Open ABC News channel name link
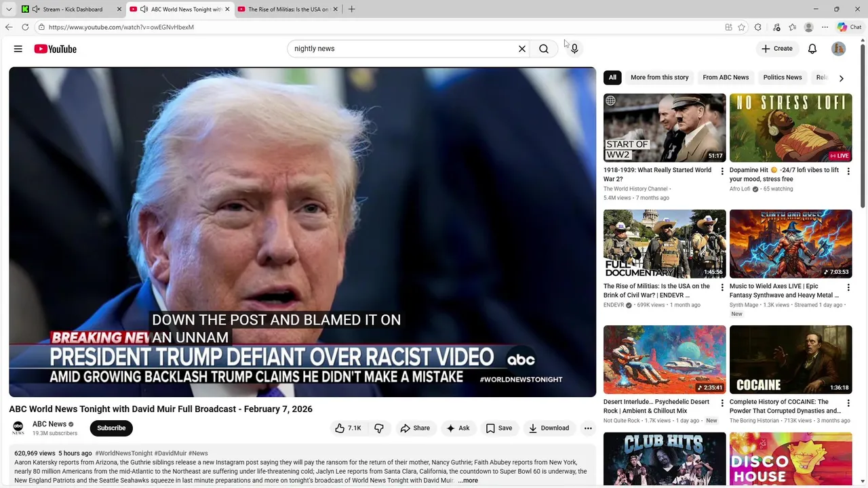Screen dimensions: 868x488 pos(50,424)
